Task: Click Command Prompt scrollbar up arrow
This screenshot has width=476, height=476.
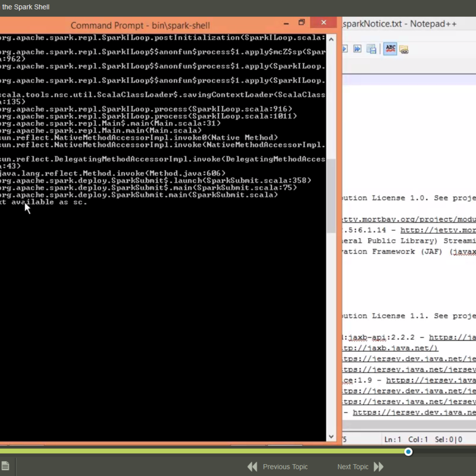Action: pos(331,39)
